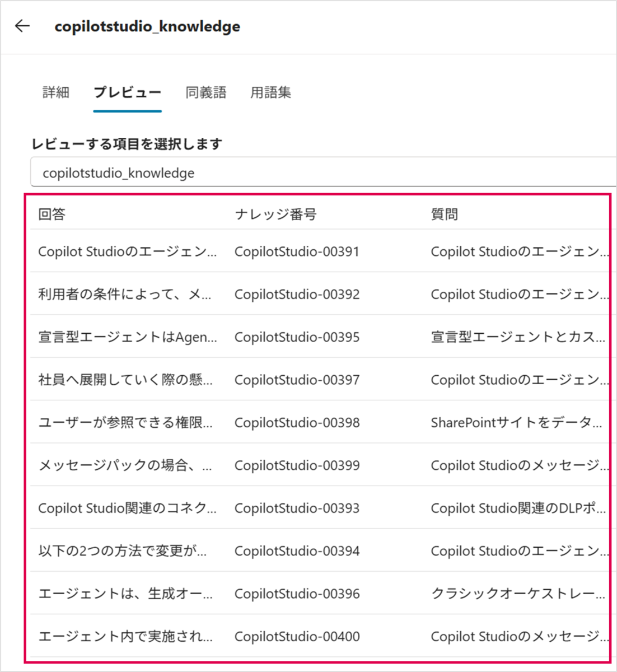Select cell CopilotStudio-00395

click(x=297, y=337)
